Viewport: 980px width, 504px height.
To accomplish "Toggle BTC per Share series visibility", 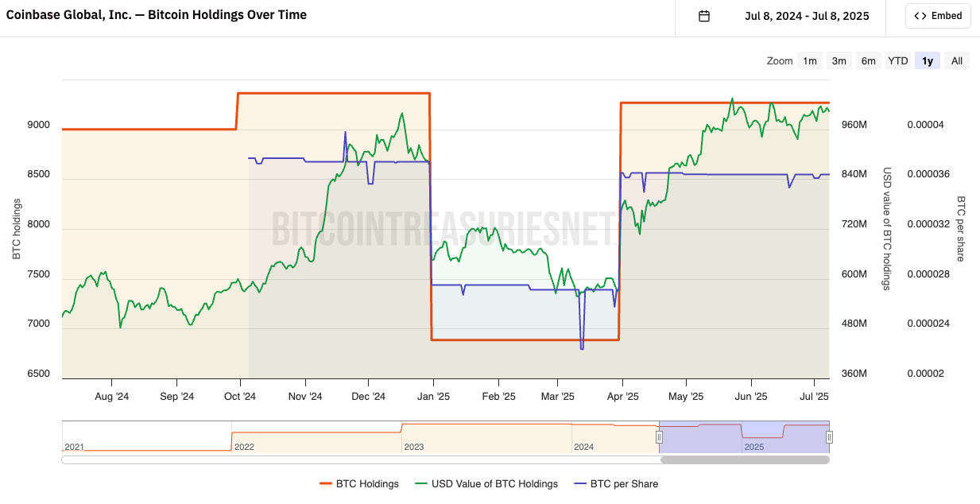I will (624, 483).
